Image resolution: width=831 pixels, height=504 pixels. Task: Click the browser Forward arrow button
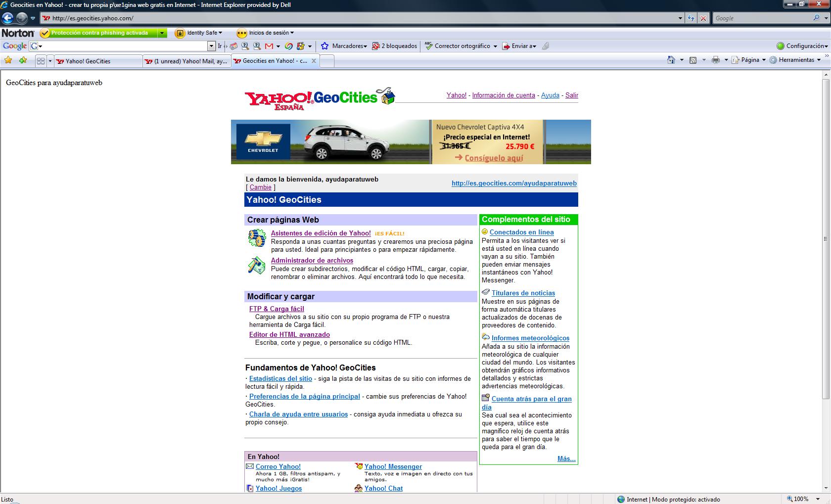[x=21, y=18]
